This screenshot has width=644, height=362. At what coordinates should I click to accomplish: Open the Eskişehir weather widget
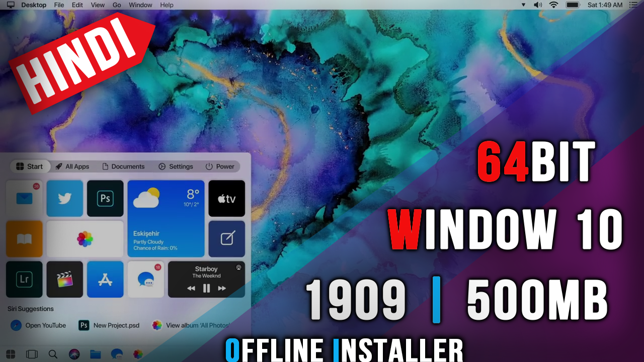coord(166,219)
